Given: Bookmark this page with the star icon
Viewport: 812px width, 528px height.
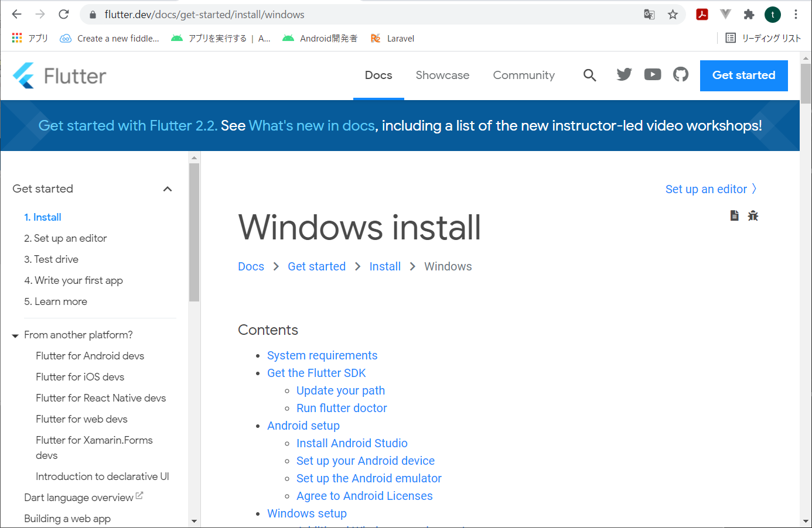Looking at the screenshot, I should pyautogui.click(x=673, y=15).
